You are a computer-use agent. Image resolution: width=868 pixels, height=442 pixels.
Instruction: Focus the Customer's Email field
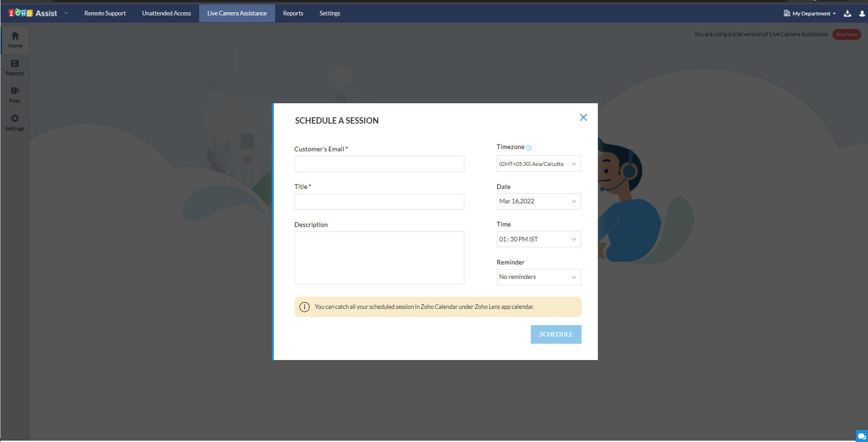click(379, 164)
